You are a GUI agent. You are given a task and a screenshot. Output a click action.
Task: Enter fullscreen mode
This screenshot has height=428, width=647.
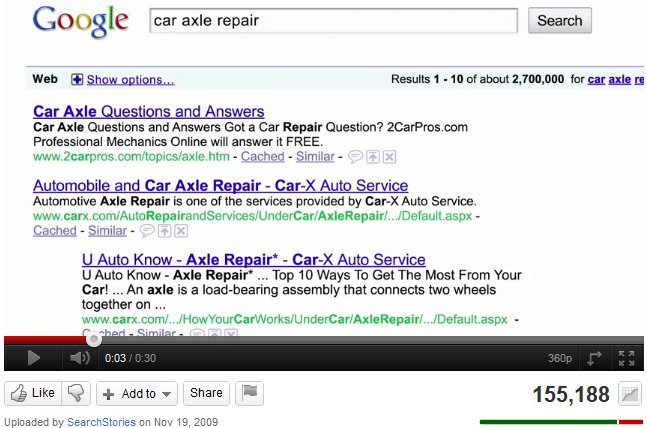(626, 358)
